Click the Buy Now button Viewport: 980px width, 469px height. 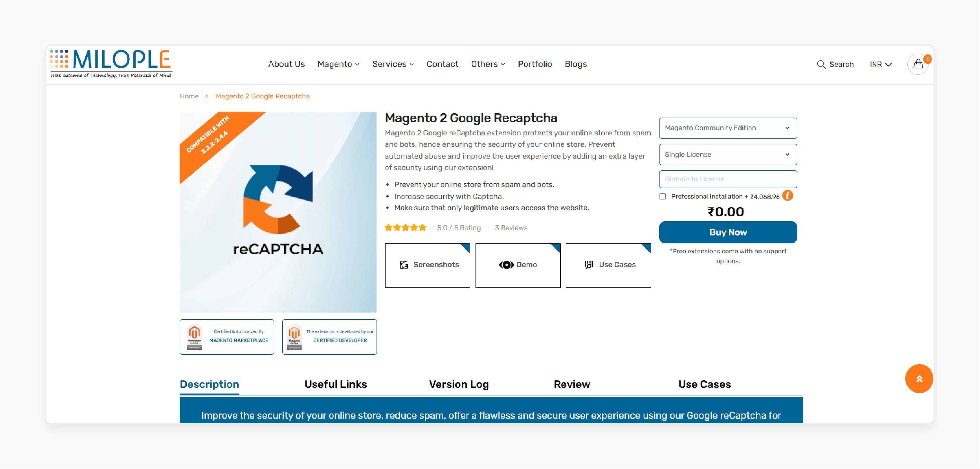pyautogui.click(x=728, y=232)
